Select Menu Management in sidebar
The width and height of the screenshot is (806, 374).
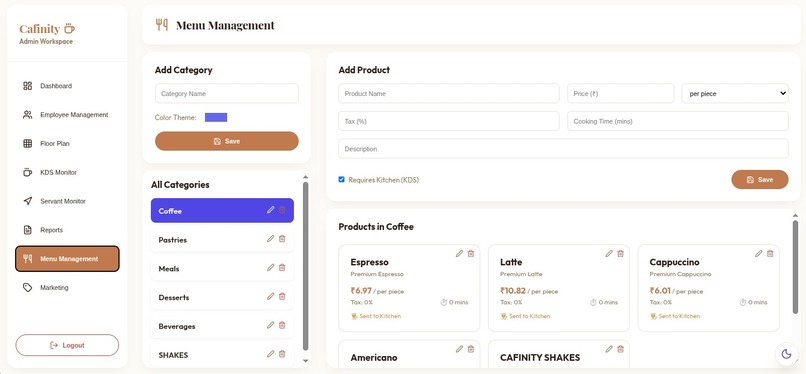pyautogui.click(x=67, y=258)
